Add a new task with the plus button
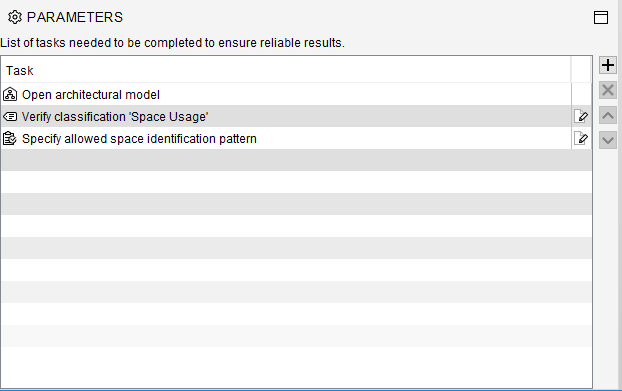The width and height of the screenshot is (622, 391). pos(607,65)
